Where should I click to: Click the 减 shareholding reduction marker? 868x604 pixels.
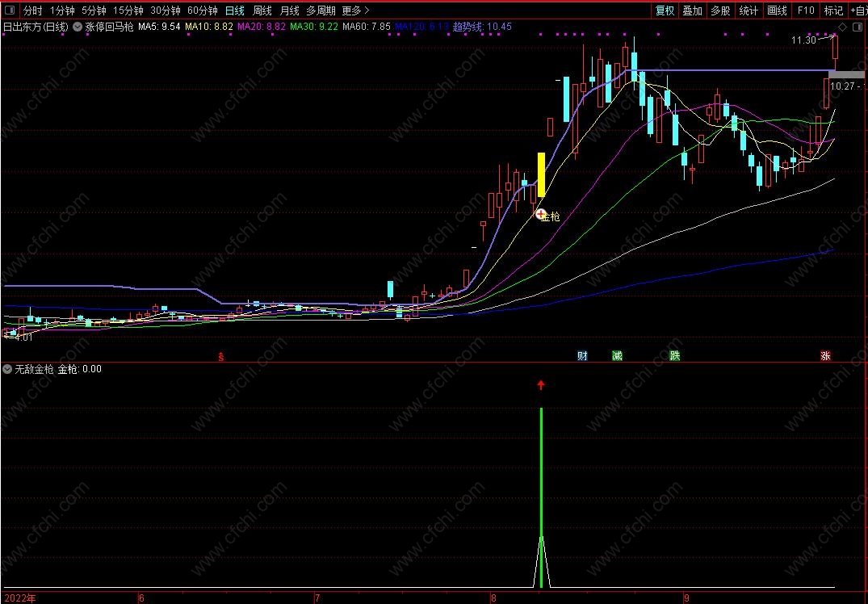(x=617, y=356)
